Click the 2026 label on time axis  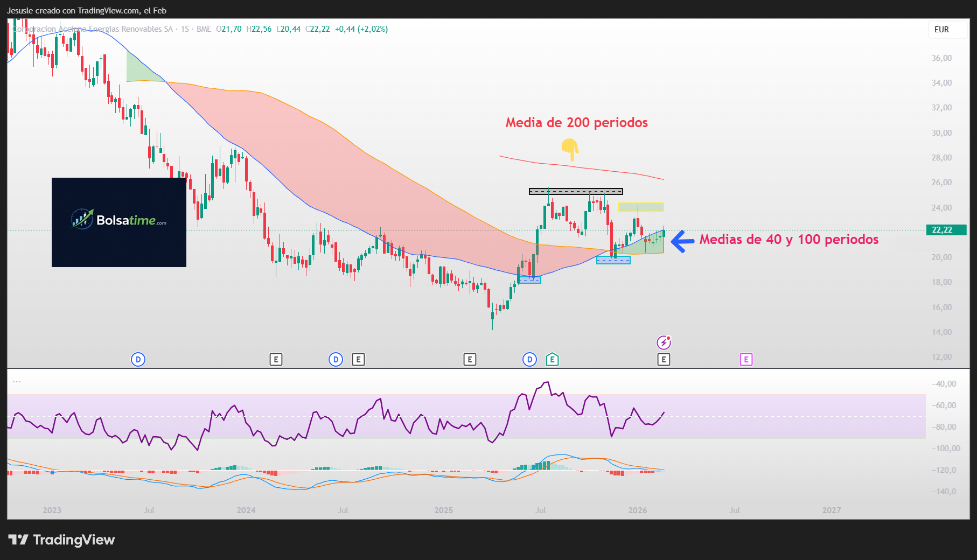(x=638, y=510)
